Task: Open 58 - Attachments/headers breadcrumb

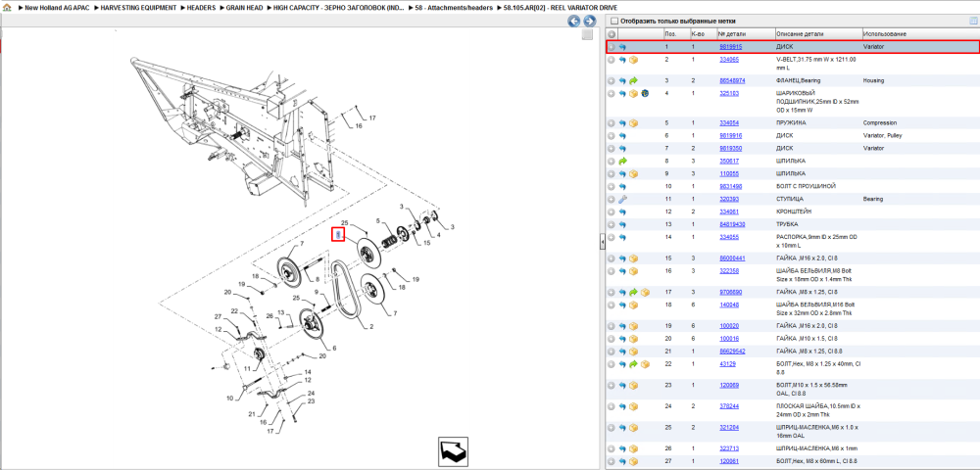Action: [454, 8]
